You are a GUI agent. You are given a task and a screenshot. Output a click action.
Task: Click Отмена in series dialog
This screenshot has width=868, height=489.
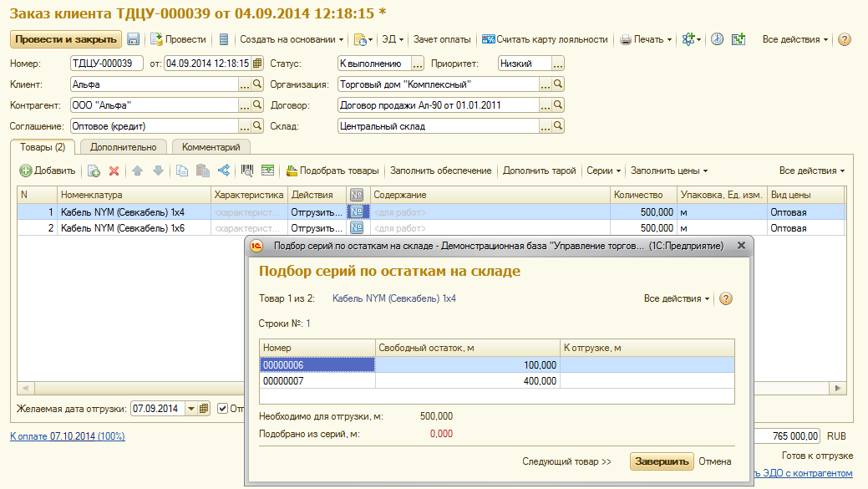(x=714, y=461)
